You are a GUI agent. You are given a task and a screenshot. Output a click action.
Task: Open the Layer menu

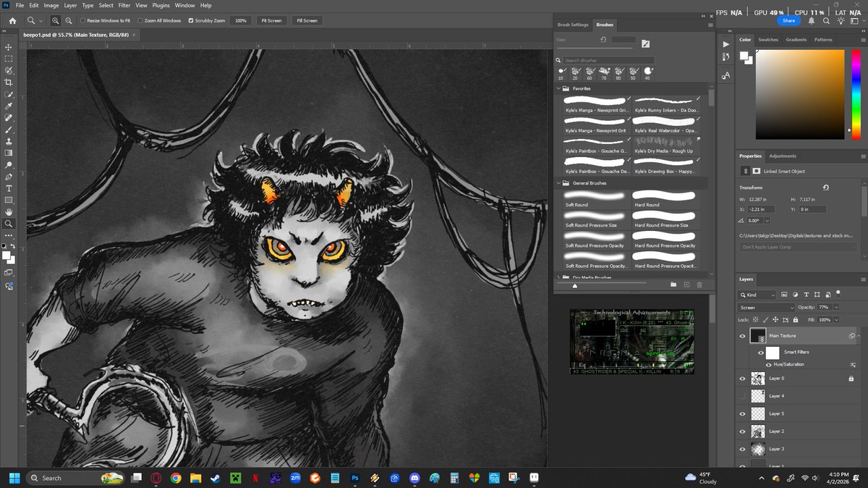[x=70, y=5]
